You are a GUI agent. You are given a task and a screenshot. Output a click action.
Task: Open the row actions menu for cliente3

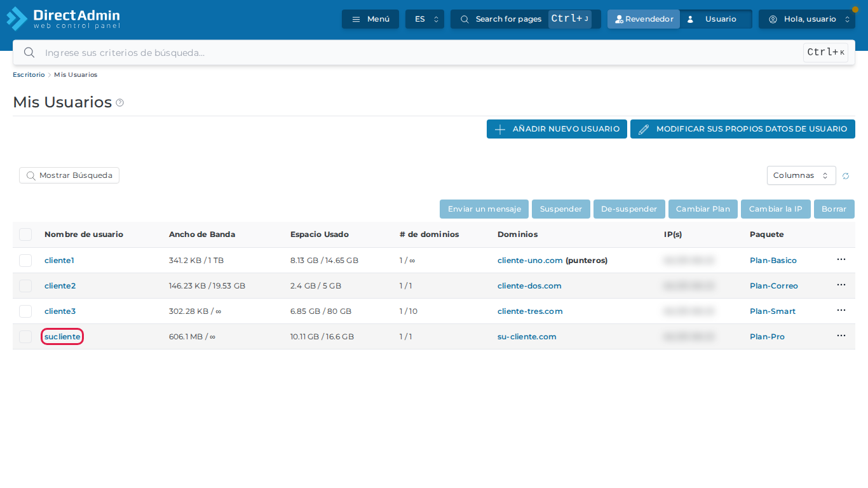[841, 311]
